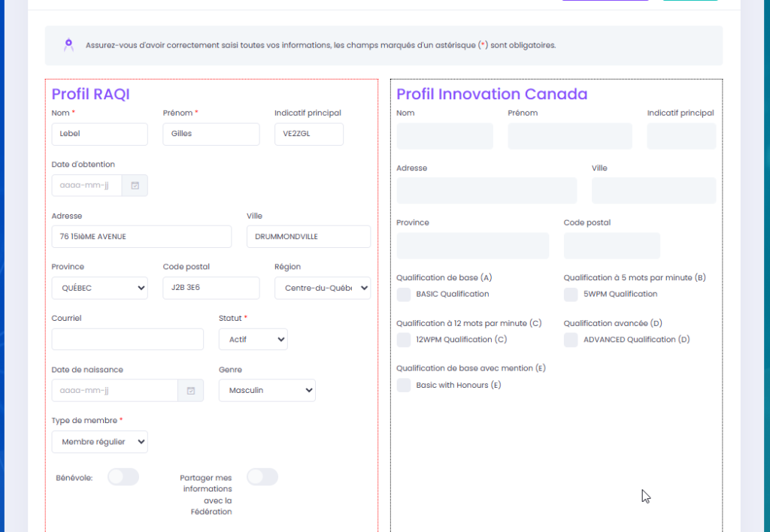Click the Indicatif principal field VE2ZGL
Screen dimensions: 770x532
tap(308, 135)
